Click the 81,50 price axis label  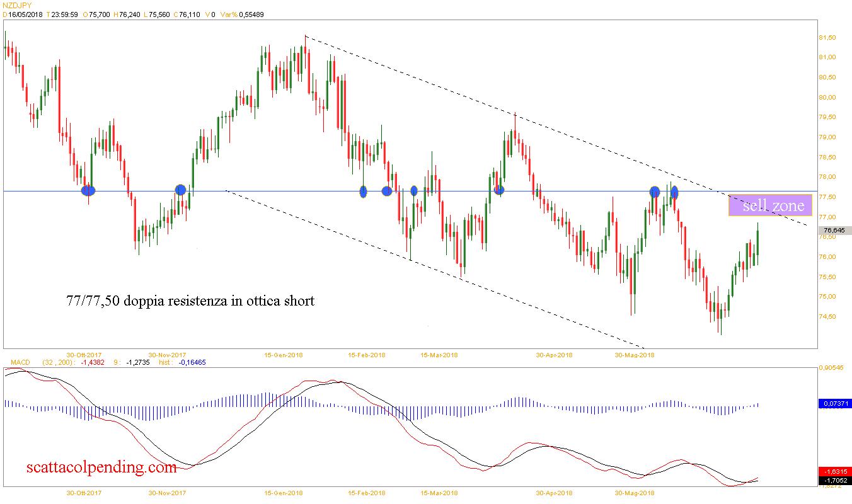pos(827,38)
